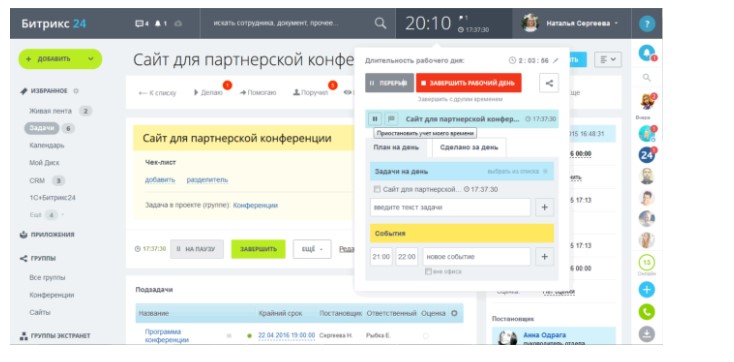Open Мой Диск in left menu

pos(44,163)
